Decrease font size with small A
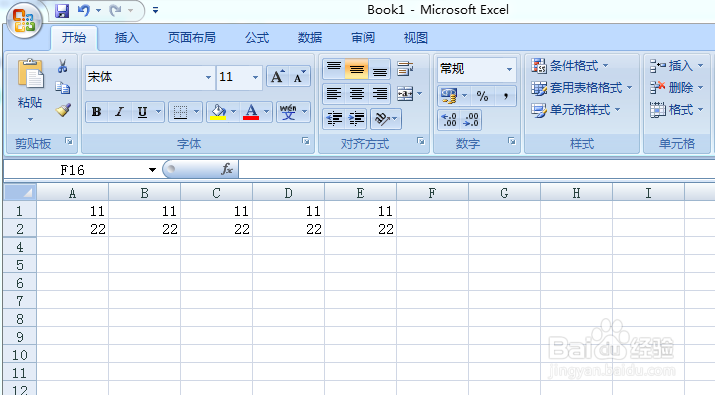 [299, 77]
